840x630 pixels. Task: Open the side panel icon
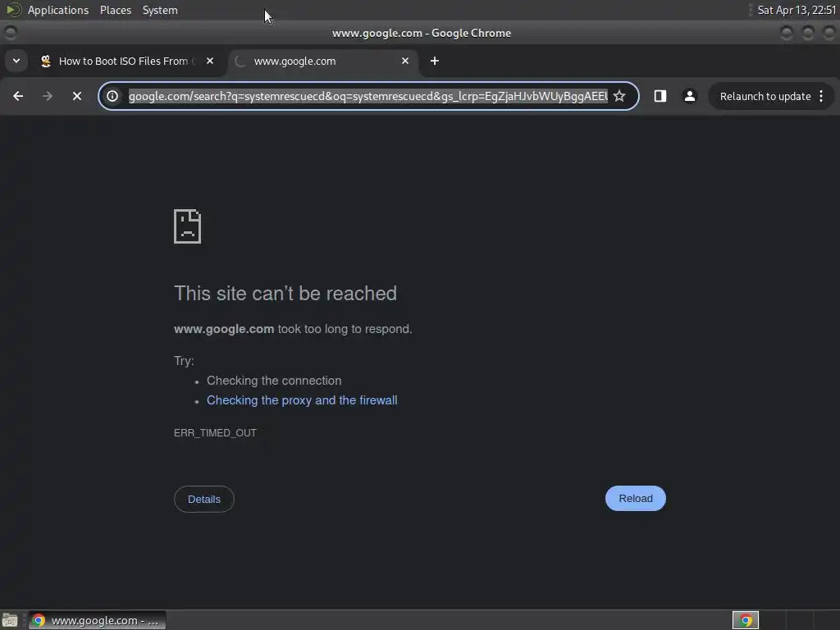[660, 96]
